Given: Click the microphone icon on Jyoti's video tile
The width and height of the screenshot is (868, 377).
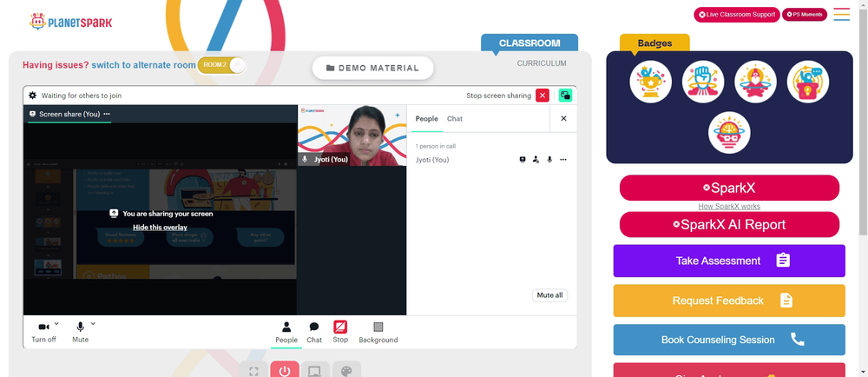Looking at the screenshot, I should click(305, 159).
